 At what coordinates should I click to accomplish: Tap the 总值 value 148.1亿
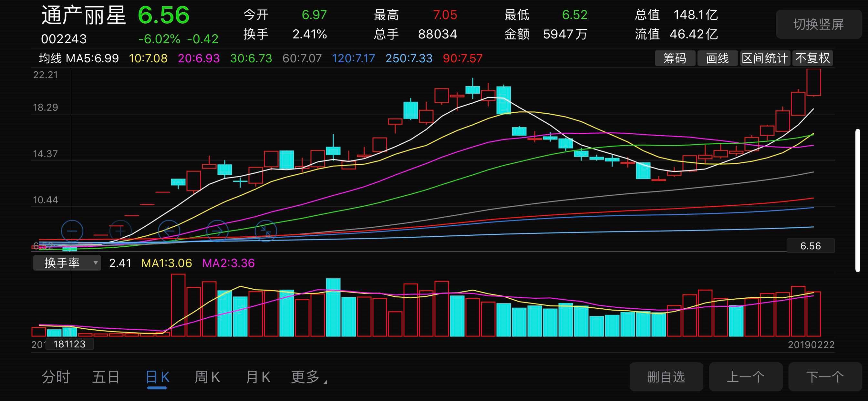[x=696, y=15]
